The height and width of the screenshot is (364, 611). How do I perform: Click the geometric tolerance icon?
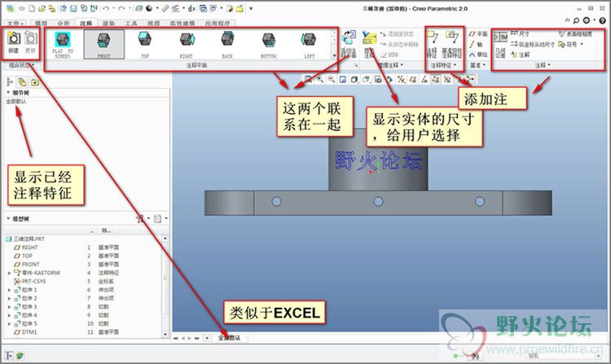pos(501,37)
